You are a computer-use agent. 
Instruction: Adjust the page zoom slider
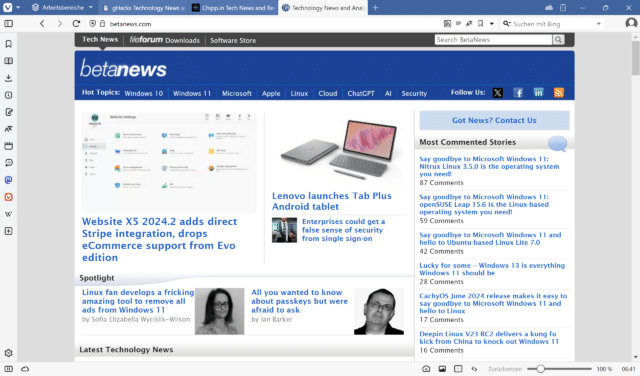pos(559,369)
